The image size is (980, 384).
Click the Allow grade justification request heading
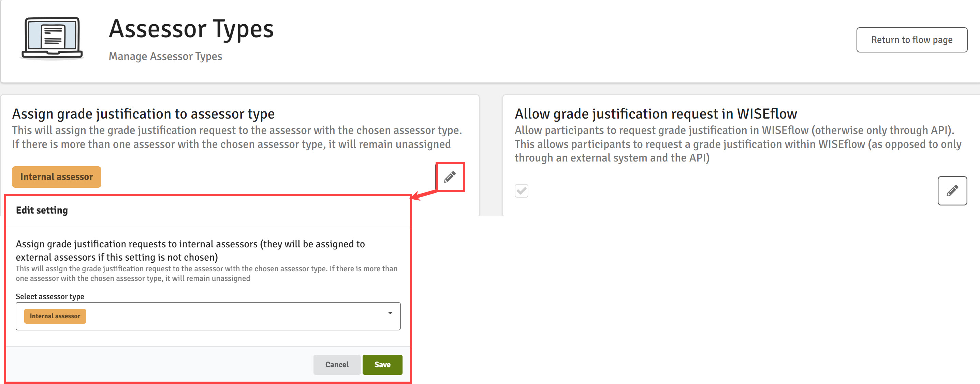tap(656, 114)
